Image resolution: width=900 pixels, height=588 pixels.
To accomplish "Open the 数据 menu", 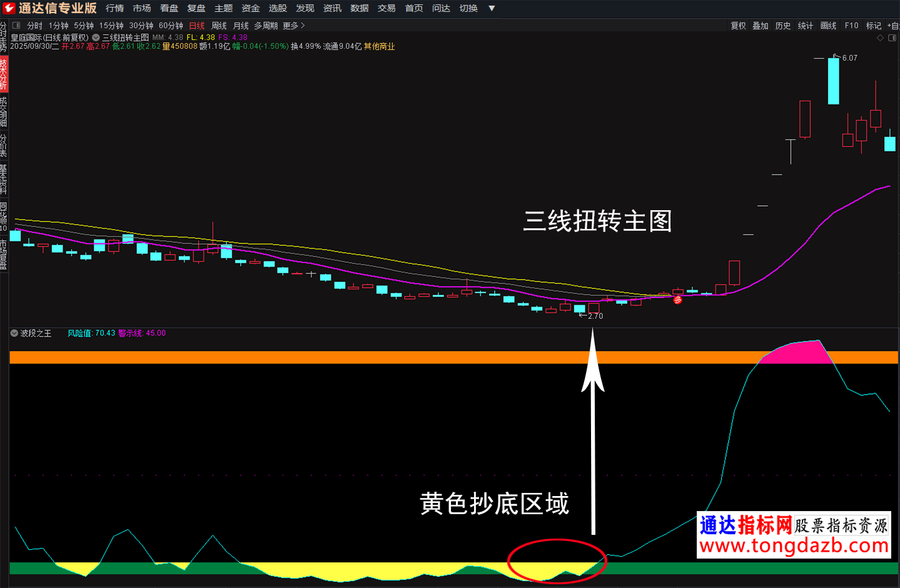I will tap(360, 8).
